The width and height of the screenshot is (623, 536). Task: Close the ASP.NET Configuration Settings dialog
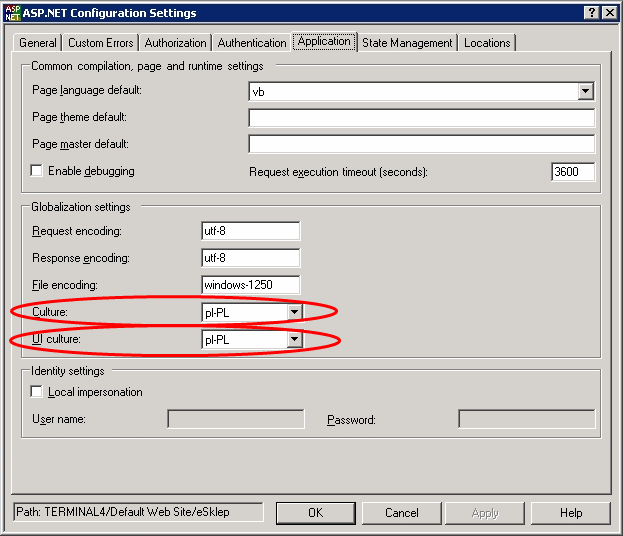[x=609, y=13]
